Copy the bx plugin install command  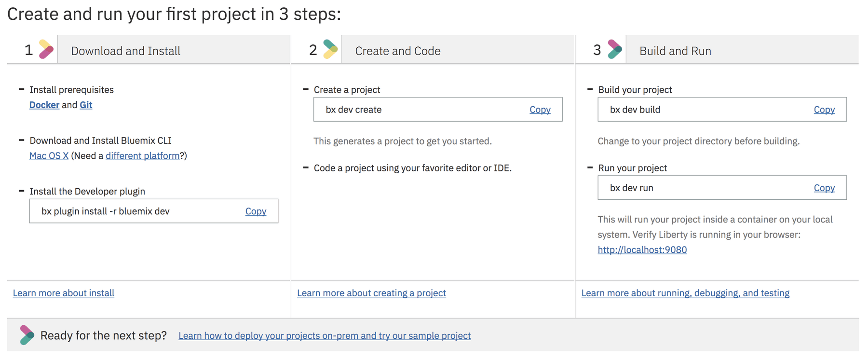coord(256,211)
